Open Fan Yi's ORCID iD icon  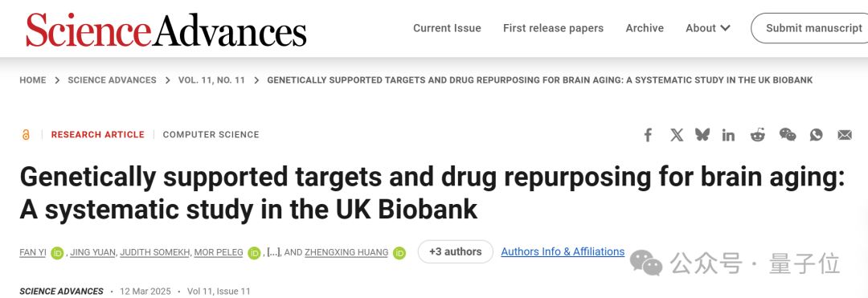(57, 253)
